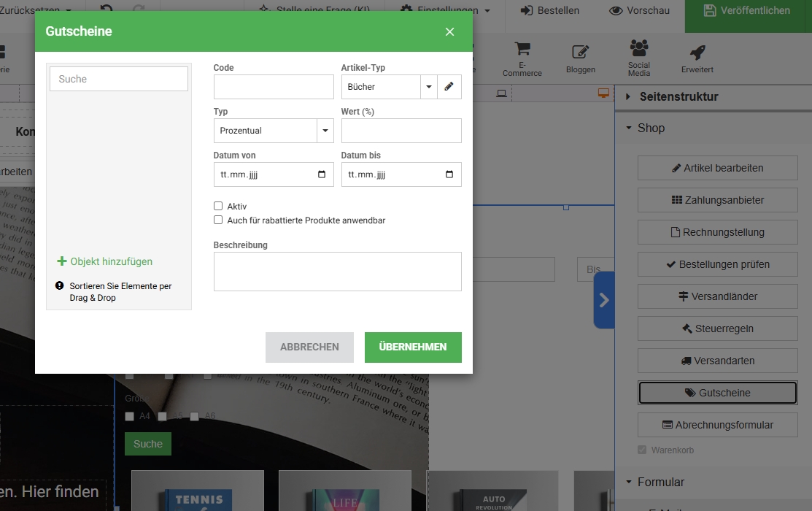The image size is (812, 511).
Task: Click Vorschau in the top bar
Action: (638, 10)
